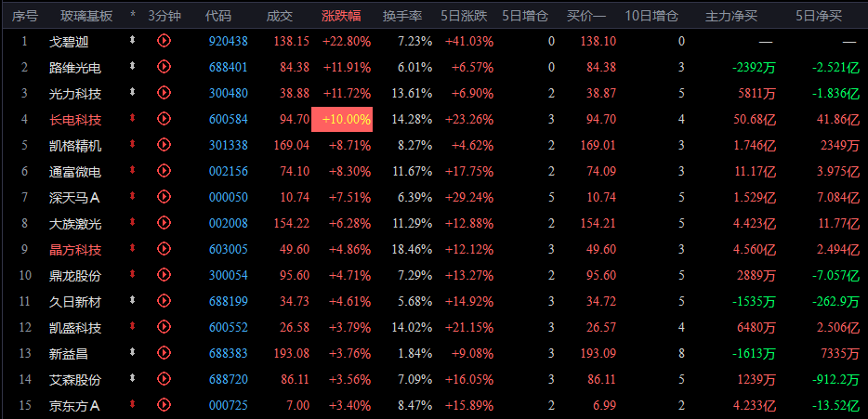The image size is (868, 419).
Task: Open 3-minute chart icon for 路维光电
Action: (164, 66)
